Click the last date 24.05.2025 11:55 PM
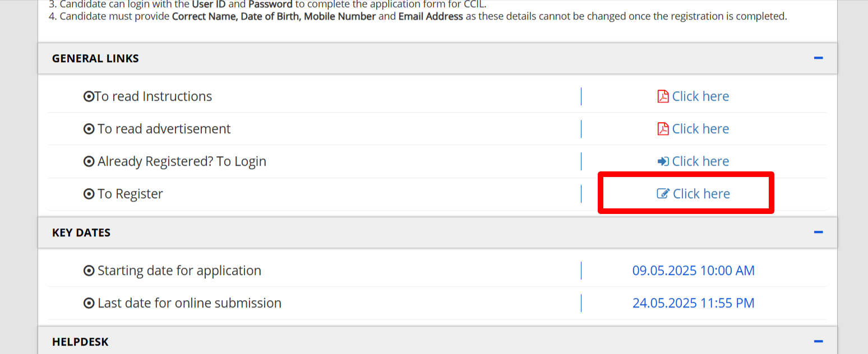 point(693,303)
